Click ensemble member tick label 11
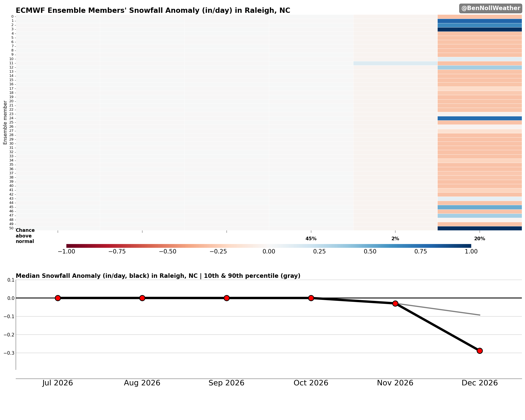The width and height of the screenshot is (525, 420). point(12,63)
